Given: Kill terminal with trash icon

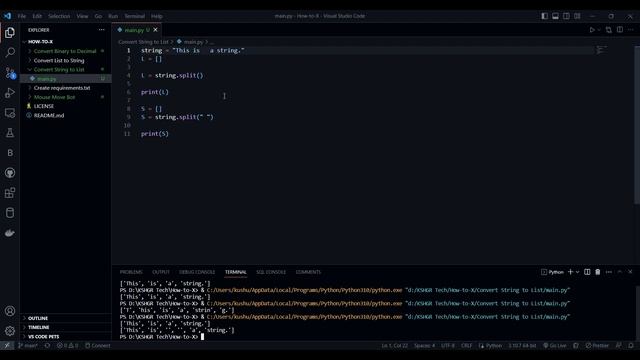Looking at the screenshot, I should point(598,272).
